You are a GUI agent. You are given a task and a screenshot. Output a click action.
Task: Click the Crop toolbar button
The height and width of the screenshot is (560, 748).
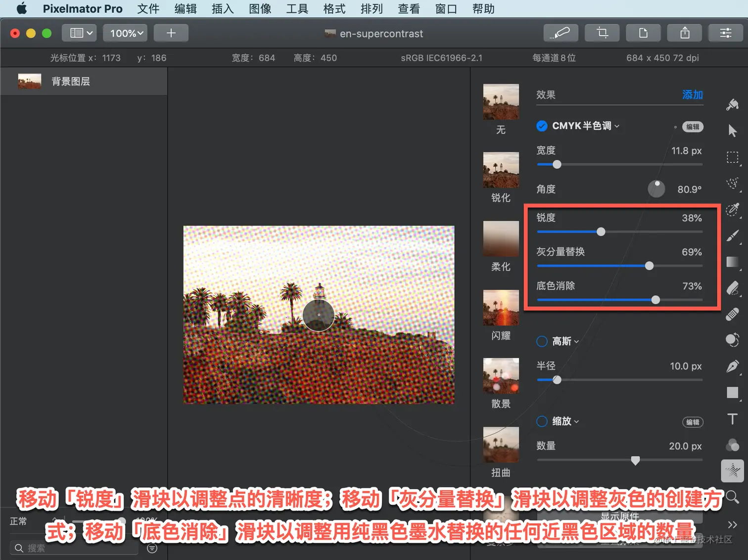point(603,33)
